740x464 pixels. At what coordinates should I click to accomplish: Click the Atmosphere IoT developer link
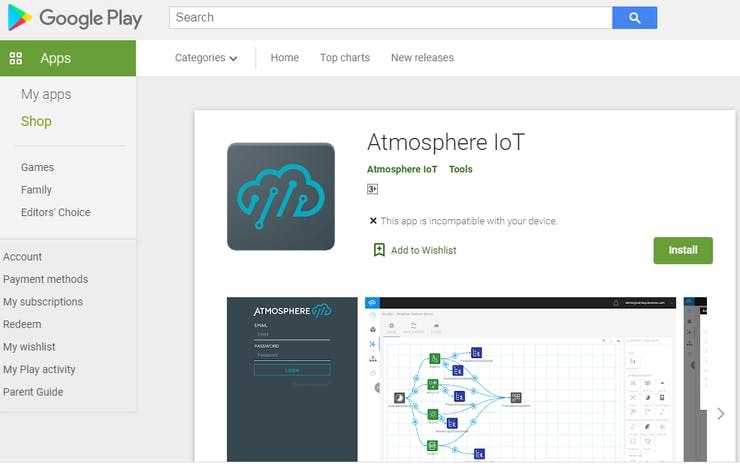pos(402,169)
